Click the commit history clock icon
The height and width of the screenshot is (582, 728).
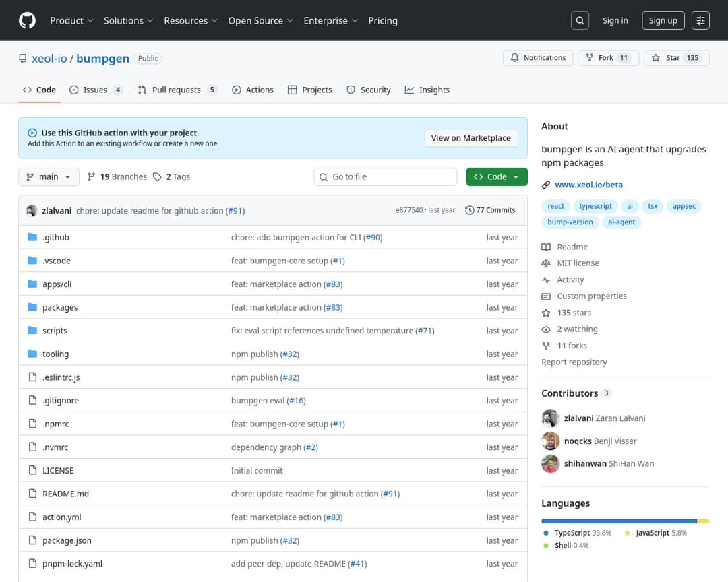coord(469,210)
